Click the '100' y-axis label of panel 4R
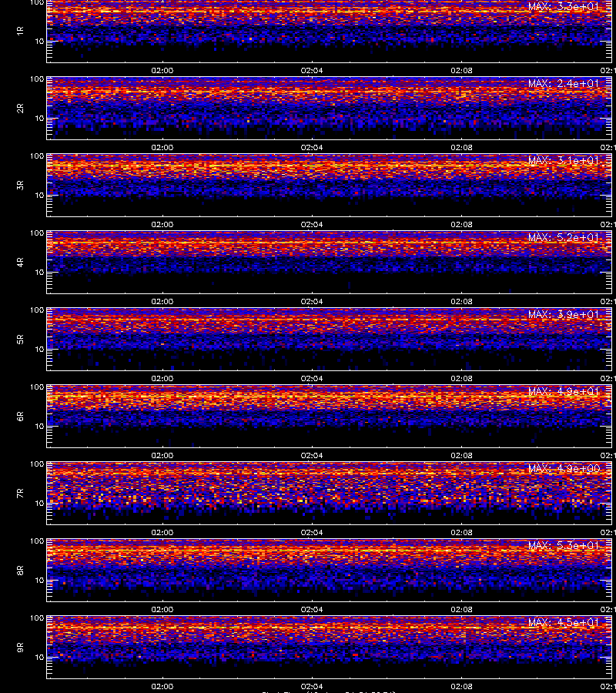 (37, 233)
